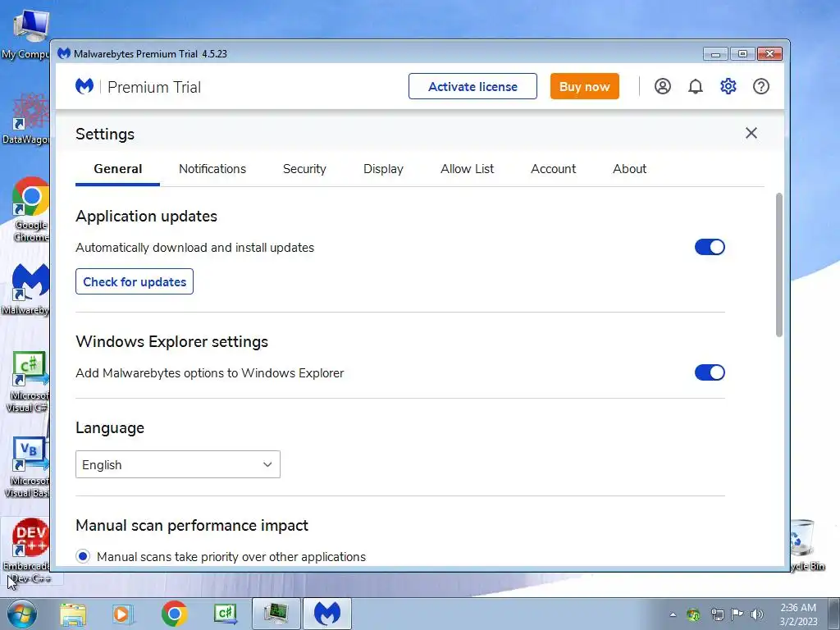Switch to the Allow List tab

[467, 169]
